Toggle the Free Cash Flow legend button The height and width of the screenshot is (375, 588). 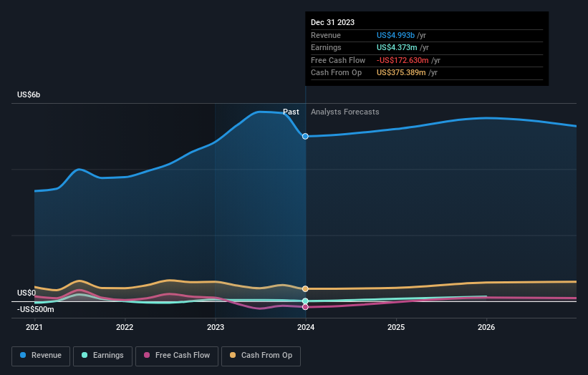(177, 356)
